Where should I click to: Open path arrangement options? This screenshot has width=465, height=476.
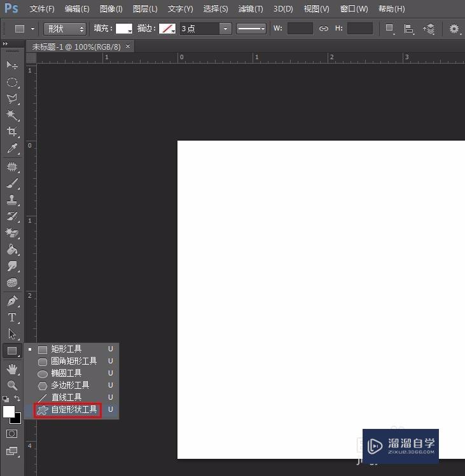click(x=429, y=29)
